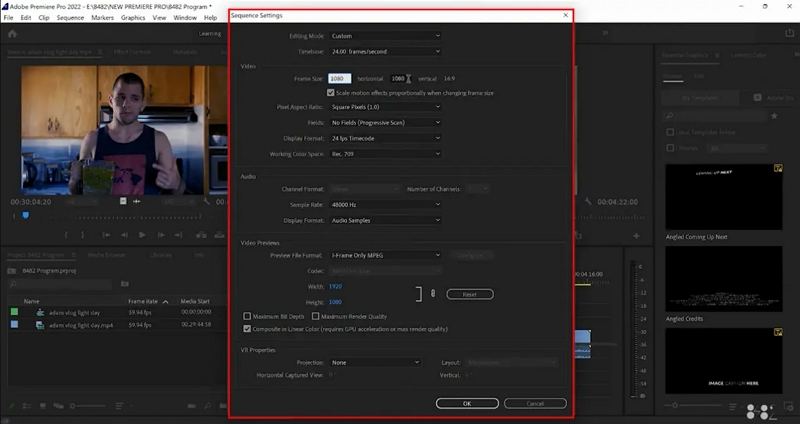Click the green label swatch of the sequence

pos(14,312)
